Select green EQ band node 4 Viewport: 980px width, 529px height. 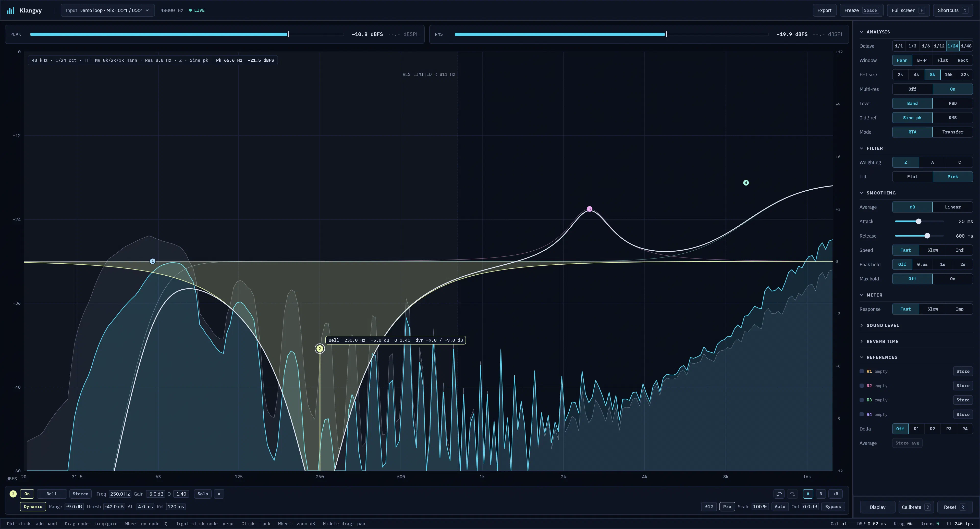click(x=746, y=183)
